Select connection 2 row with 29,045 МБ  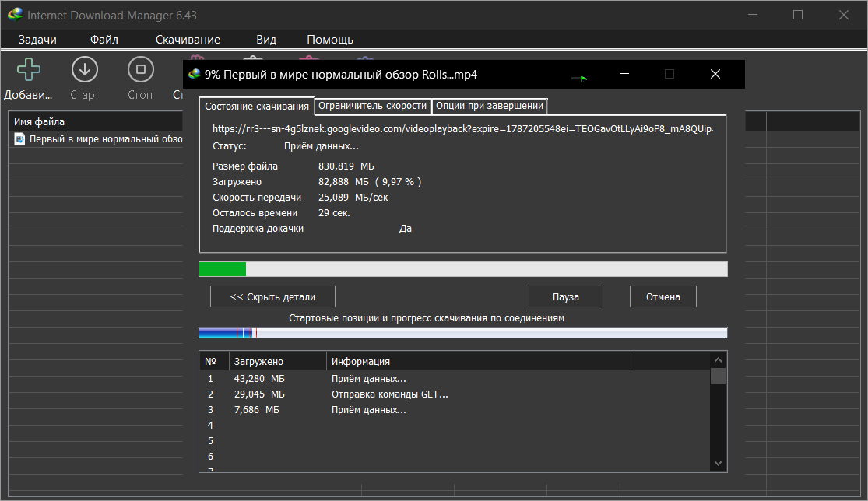point(454,394)
